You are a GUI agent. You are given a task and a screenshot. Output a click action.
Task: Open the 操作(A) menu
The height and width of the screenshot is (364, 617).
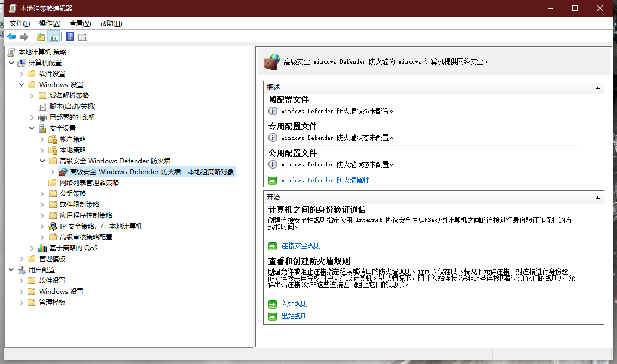[50, 23]
